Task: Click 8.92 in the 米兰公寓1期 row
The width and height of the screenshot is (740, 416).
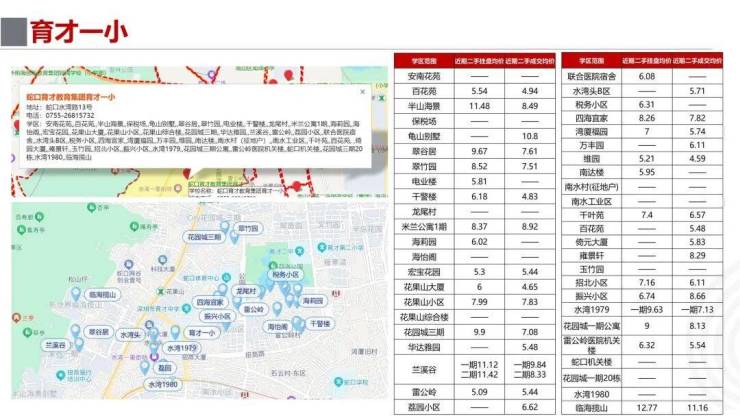Action: [x=530, y=227]
